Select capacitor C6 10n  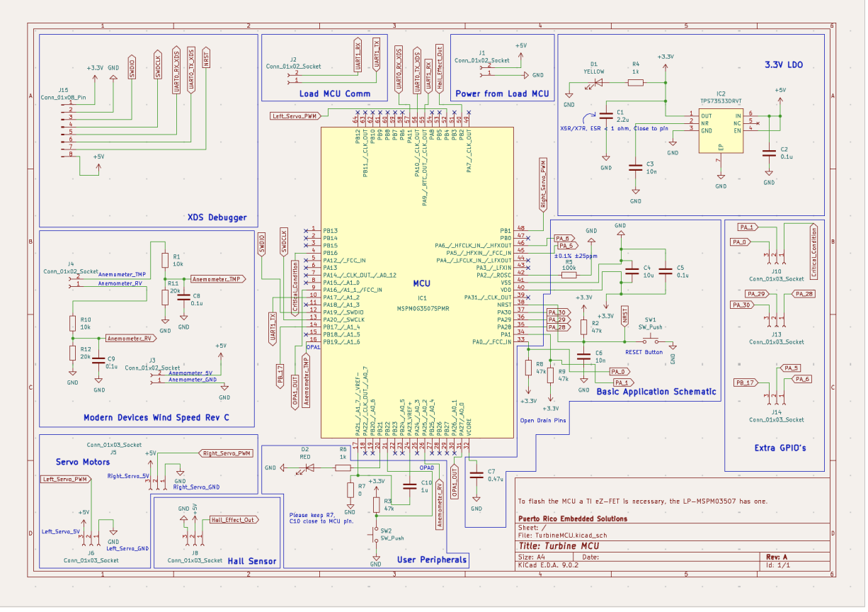pyautogui.click(x=583, y=356)
